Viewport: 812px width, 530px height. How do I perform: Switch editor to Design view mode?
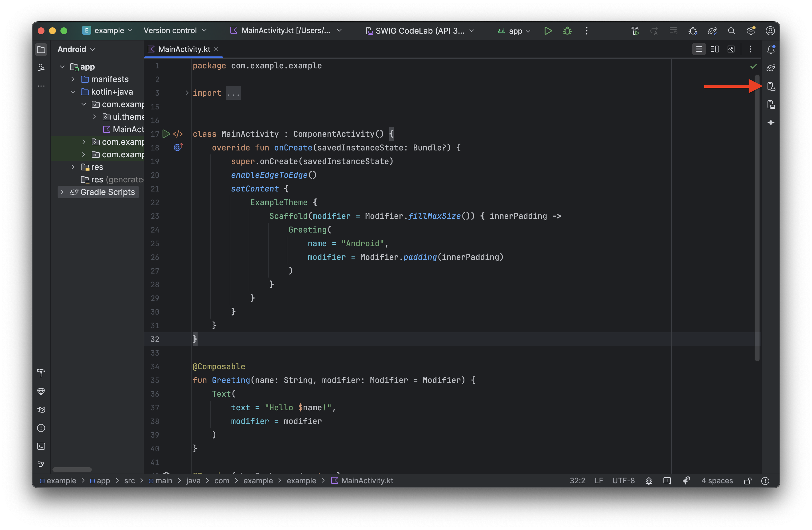(731, 49)
